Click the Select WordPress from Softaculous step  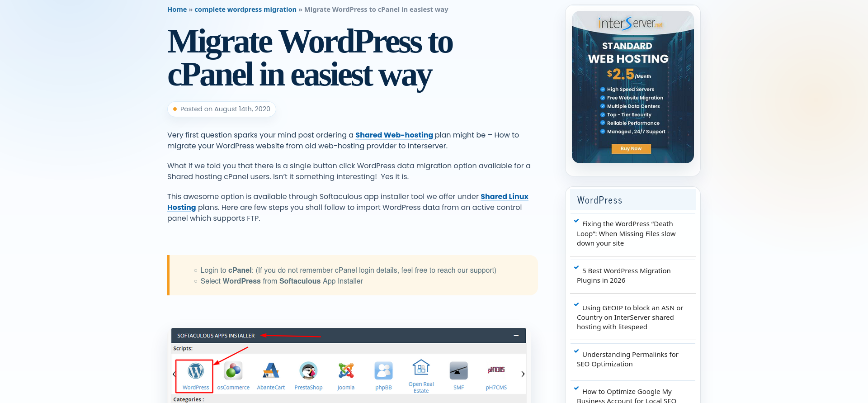282,281
